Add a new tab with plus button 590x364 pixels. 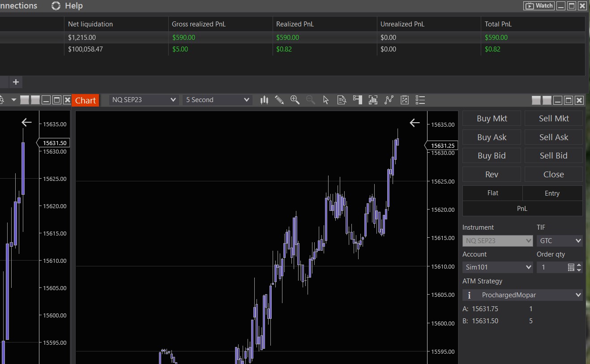pos(16,82)
